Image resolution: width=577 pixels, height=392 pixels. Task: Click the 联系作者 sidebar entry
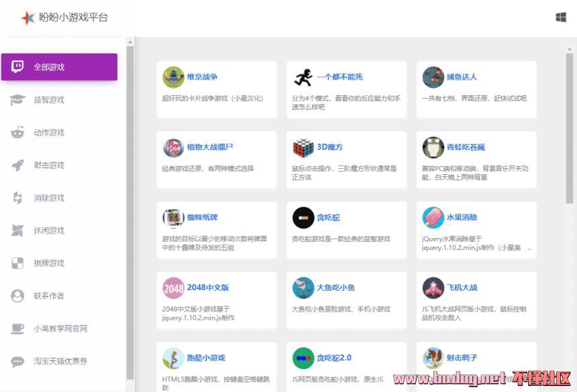(49, 296)
